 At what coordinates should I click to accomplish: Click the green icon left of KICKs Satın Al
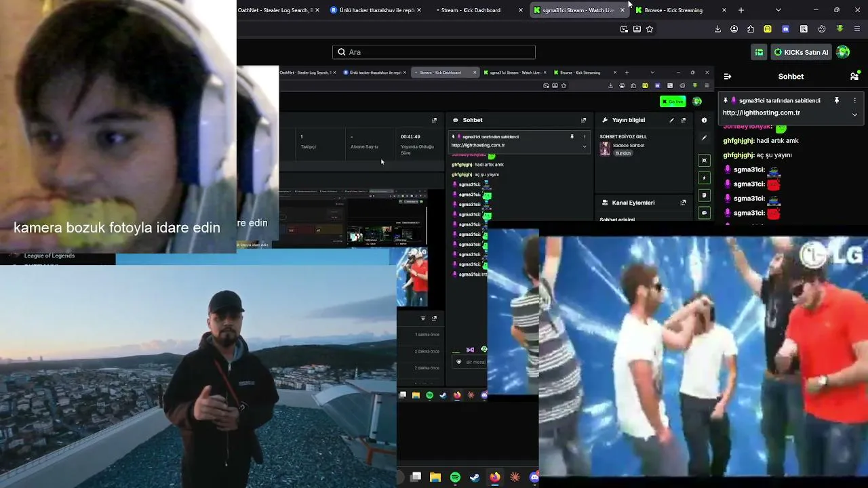point(759,52)
